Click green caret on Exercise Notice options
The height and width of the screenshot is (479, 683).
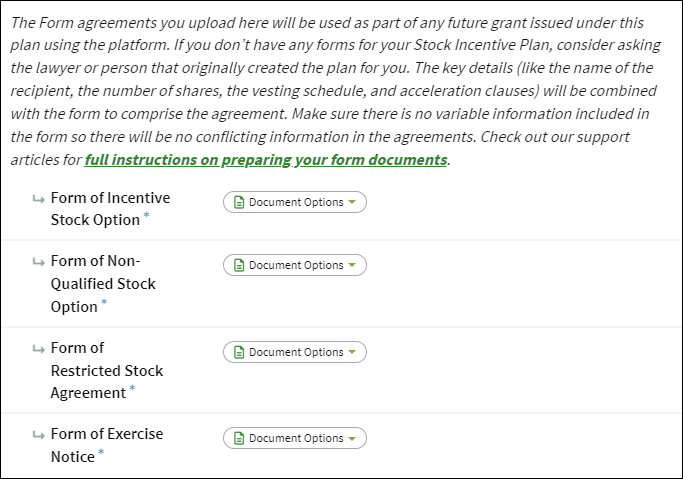coord(352,439)
